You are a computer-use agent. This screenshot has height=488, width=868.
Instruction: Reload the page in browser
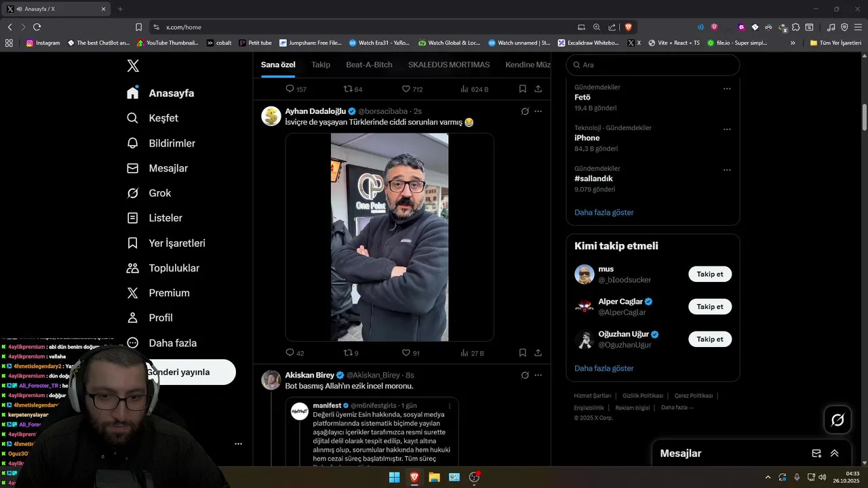tap(37, 27)
